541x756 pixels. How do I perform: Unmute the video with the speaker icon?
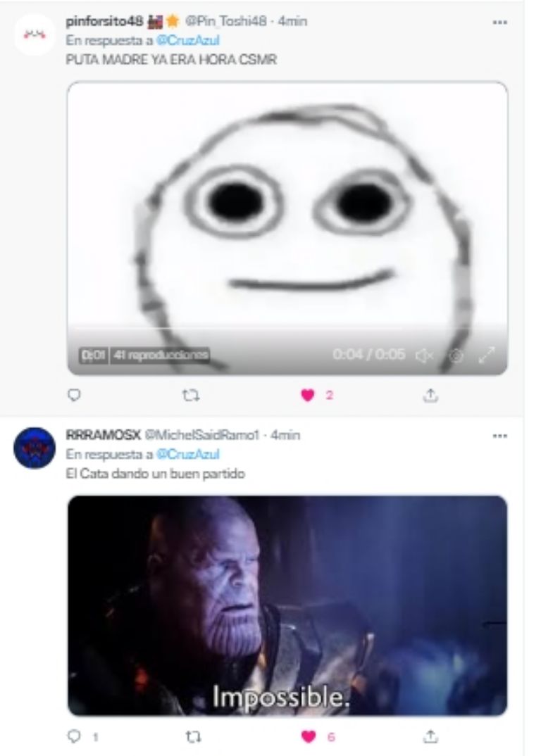(424, 355)
